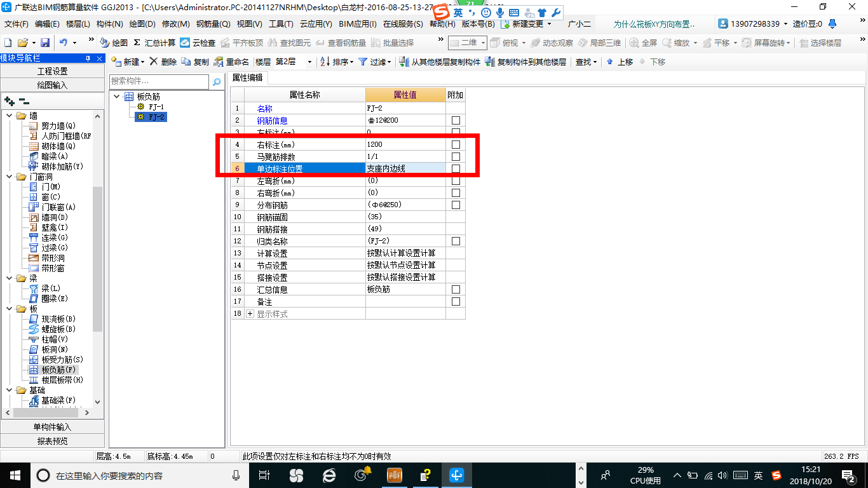868x488 pixels.
Task: Open the 楼层(L) menu
Action: [78, 24]
